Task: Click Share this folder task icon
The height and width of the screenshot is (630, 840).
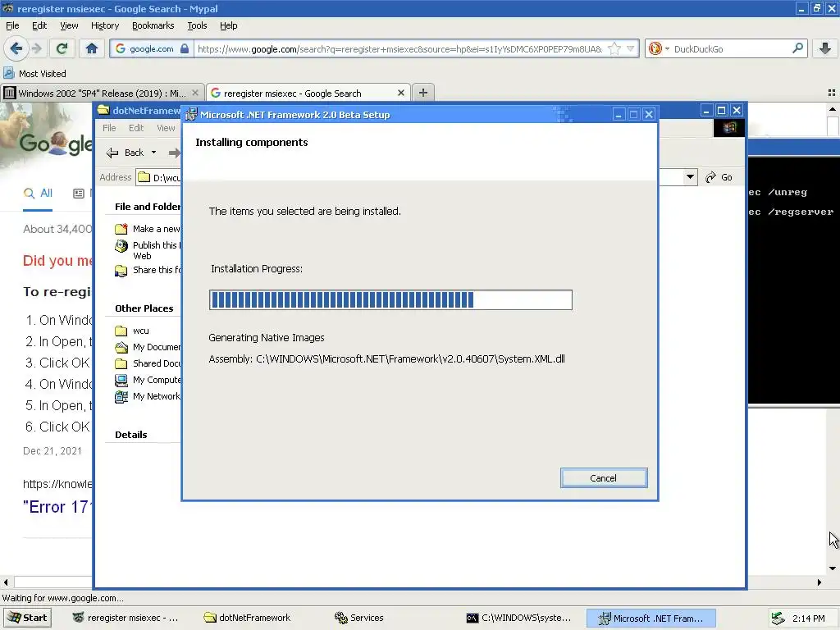Action: tap(121, 271)
